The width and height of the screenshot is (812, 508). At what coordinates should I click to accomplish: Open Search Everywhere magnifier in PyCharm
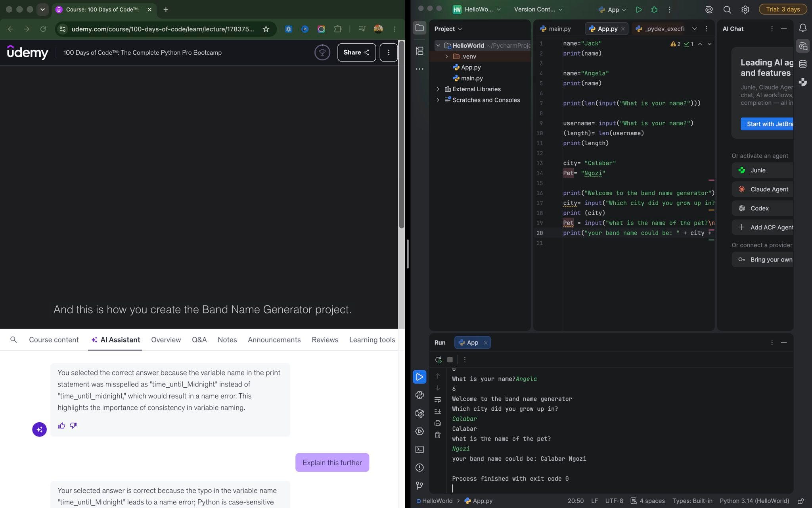727,10
